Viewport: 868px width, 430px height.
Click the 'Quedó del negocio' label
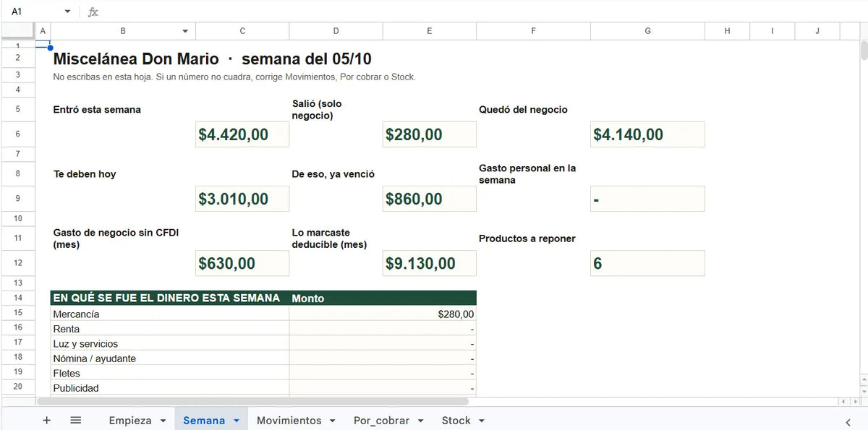523,110
